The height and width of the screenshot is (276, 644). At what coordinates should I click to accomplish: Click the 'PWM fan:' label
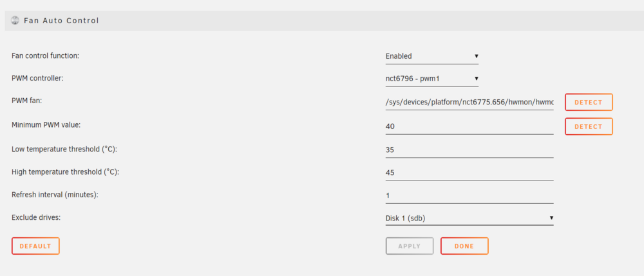[x=26, y=102]
